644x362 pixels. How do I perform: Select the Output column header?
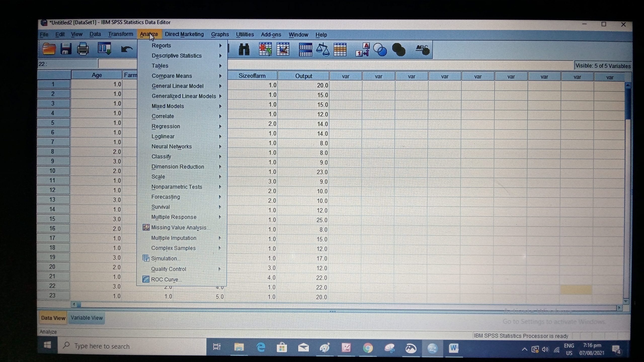tap(304, 76)
